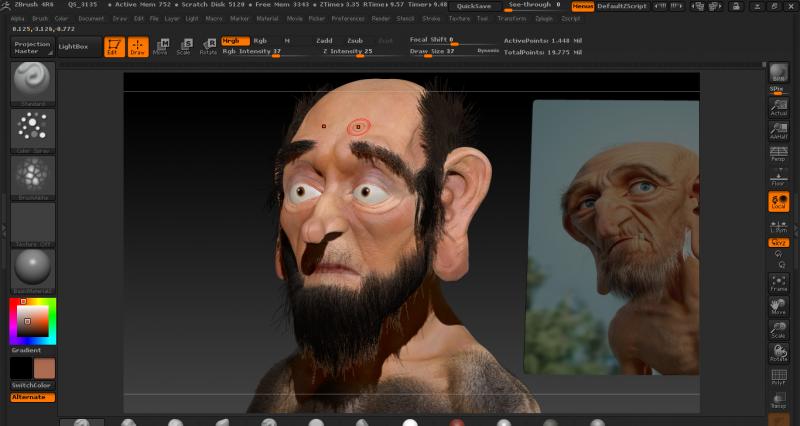The image size is (800, 426).
Task: Open the Material menu
Action: tap(267, 18)
